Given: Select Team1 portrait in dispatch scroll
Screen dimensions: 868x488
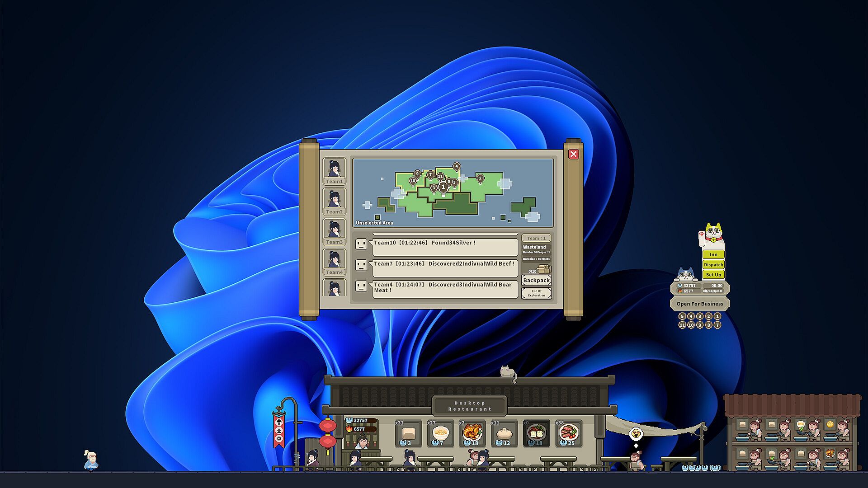Looking at the screenshot, I should tap(334, 170).
